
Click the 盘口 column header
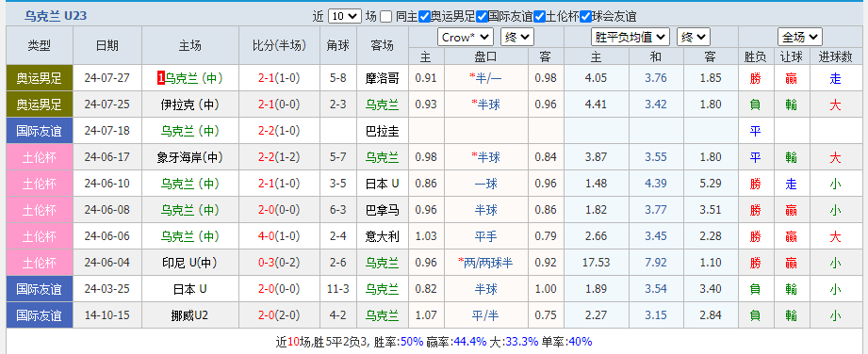pyautogui.click(x=485, y=56)
